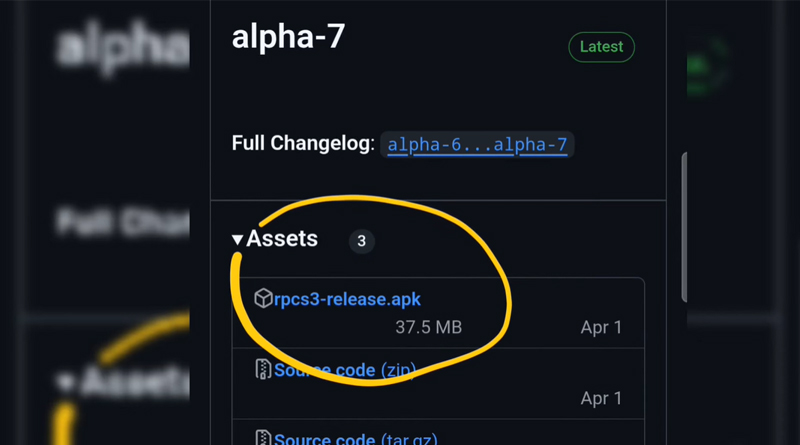Click the vertical scrollbar thumb on the right

[x=684, y=227]
